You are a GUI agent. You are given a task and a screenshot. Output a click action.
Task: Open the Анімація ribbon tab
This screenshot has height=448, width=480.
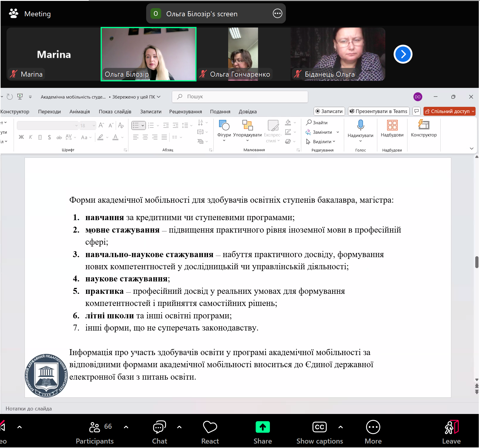click(79, 112)
